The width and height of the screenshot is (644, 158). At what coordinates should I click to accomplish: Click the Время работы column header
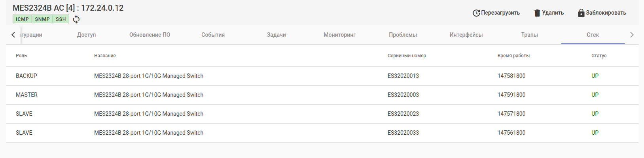click(x=513, y=56)
